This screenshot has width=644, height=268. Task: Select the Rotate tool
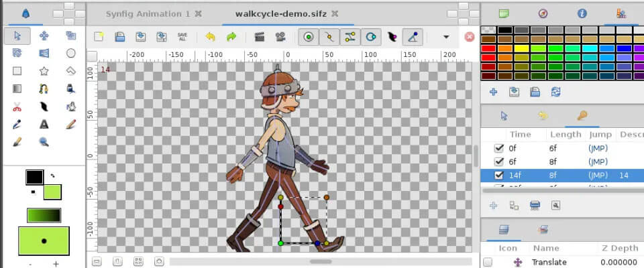pos(17,53)
